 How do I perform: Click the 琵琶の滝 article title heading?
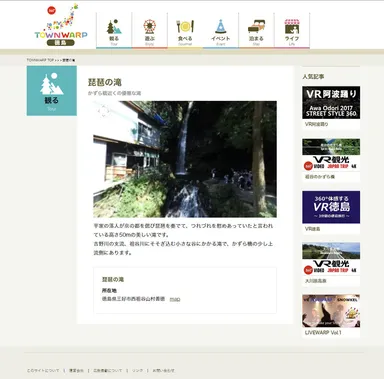pos(105,82)
